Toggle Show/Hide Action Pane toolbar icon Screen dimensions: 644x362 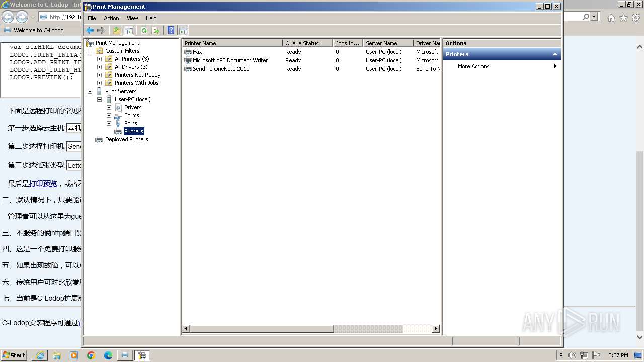183,31
